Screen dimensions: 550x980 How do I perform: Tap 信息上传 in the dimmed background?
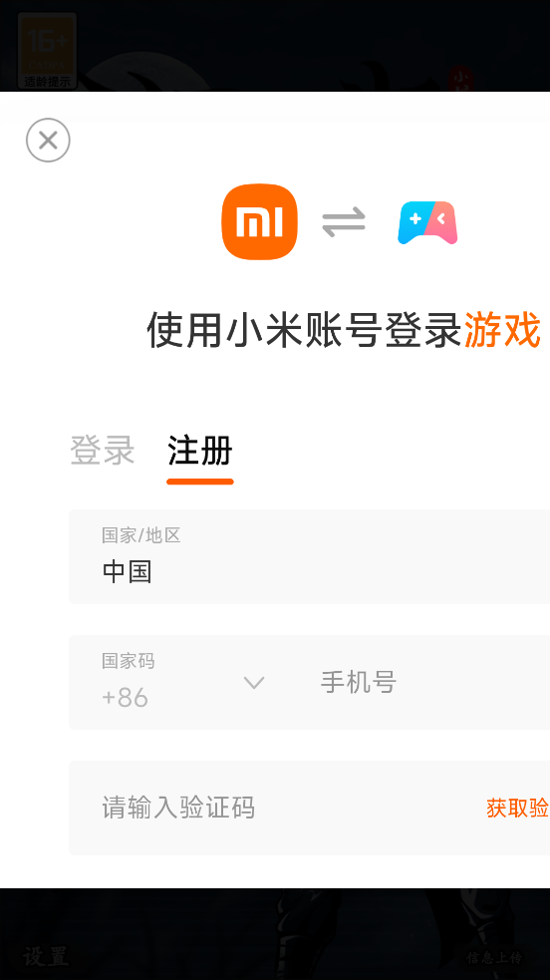pos(494,957)
